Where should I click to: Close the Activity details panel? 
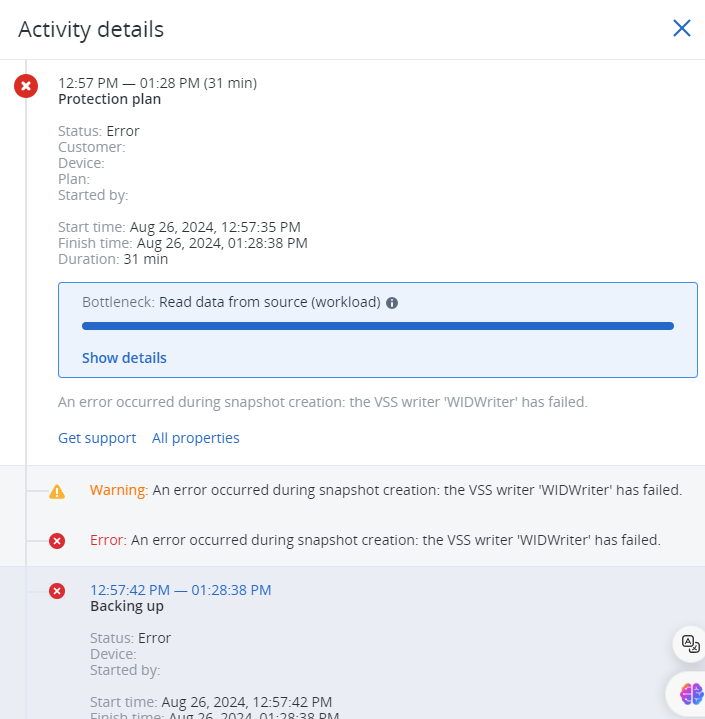coord(682,28)
